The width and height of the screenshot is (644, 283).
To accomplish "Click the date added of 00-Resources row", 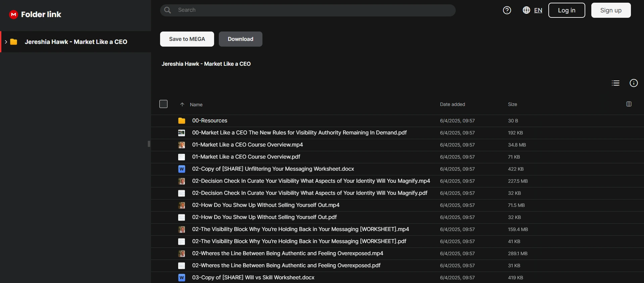I will (457, 121).
